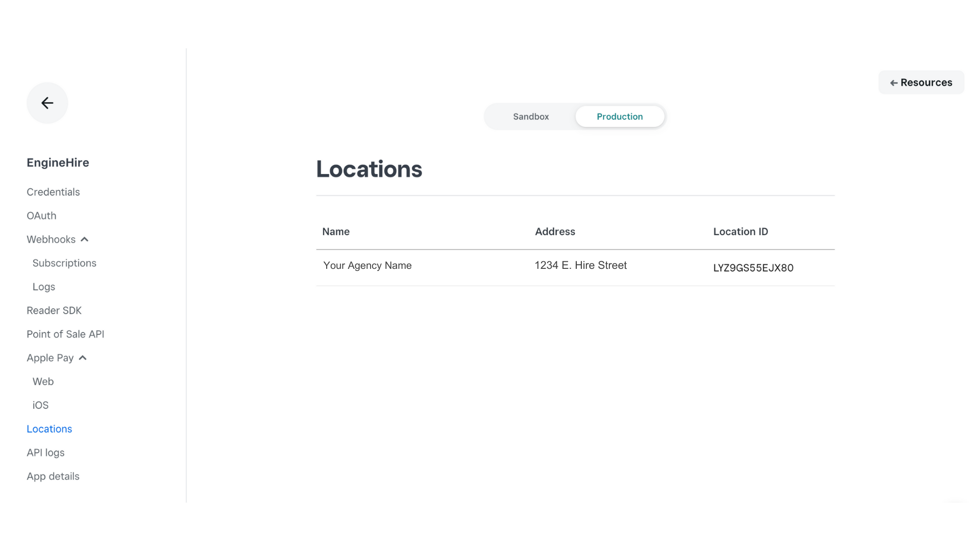The image size is (980, 551).
Task: Collapse the Apple Pay section
Action: (83, 358)
